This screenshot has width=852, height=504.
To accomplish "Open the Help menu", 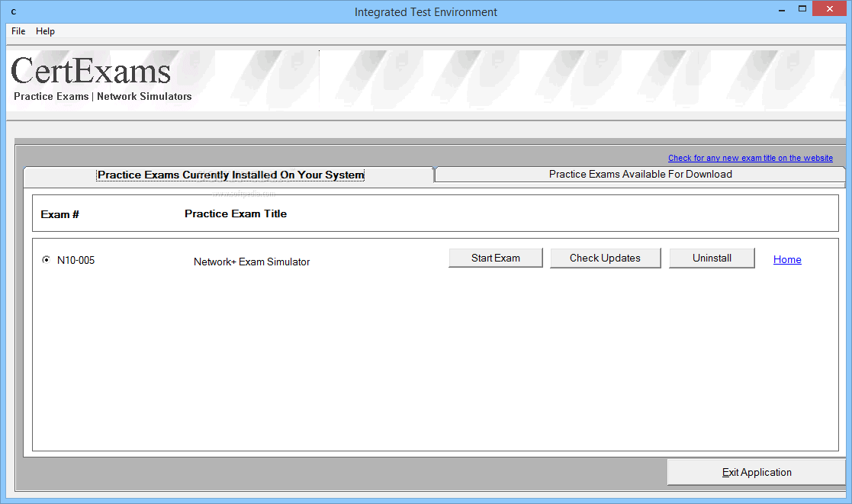I will coord(45,31).
